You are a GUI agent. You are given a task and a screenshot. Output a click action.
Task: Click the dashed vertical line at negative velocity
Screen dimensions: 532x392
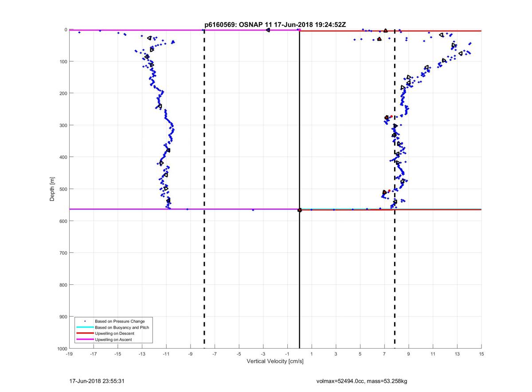coord(204,189)
